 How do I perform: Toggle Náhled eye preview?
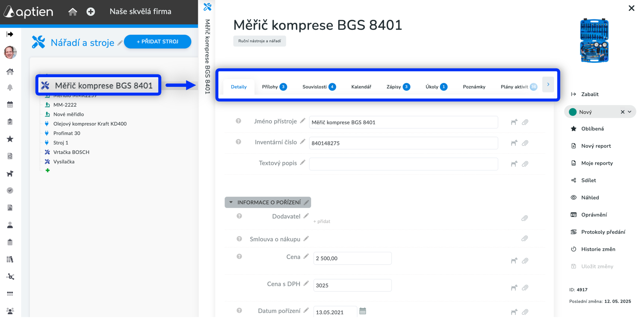coord(574,197)
